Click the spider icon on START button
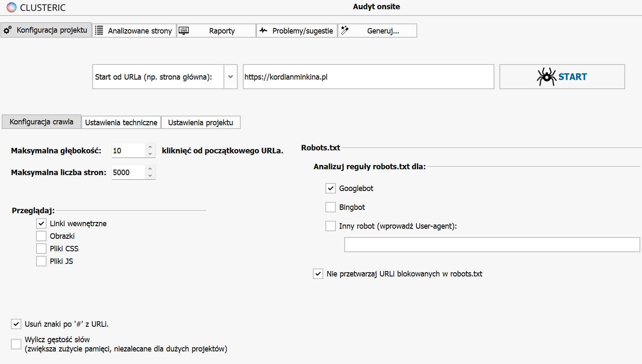 (546, 77)
